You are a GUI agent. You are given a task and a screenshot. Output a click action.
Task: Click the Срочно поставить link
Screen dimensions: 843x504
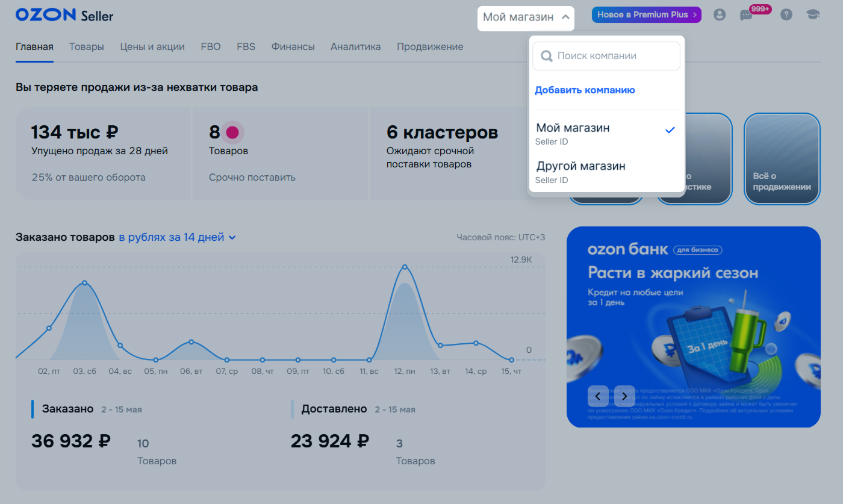[x=252, y=178]
